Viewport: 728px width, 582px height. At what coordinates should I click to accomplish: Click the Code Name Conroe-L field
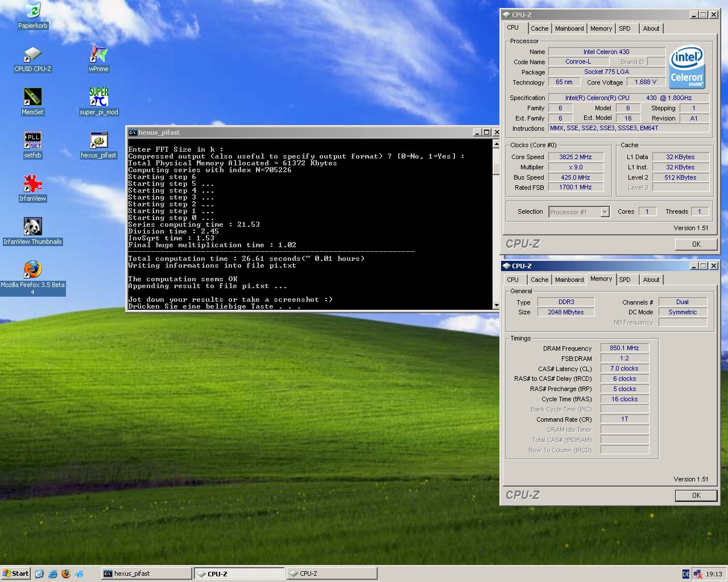[x=578, y=62]
